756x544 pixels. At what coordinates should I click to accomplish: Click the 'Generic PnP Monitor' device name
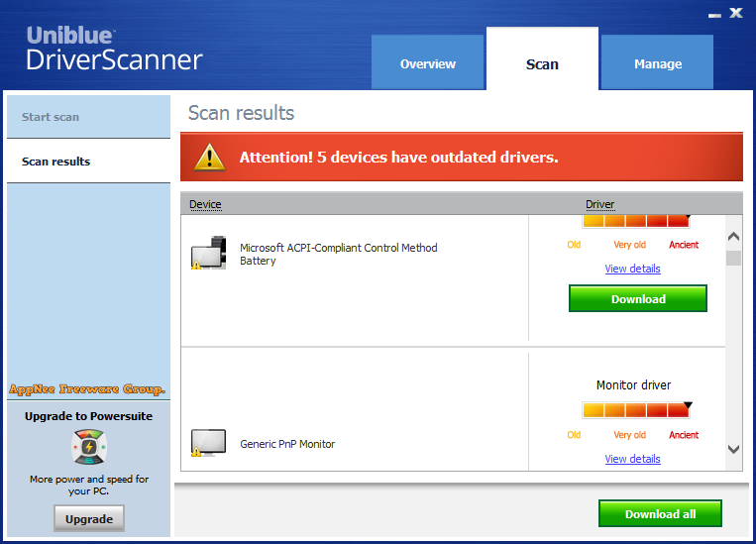[x=287, y=444]
